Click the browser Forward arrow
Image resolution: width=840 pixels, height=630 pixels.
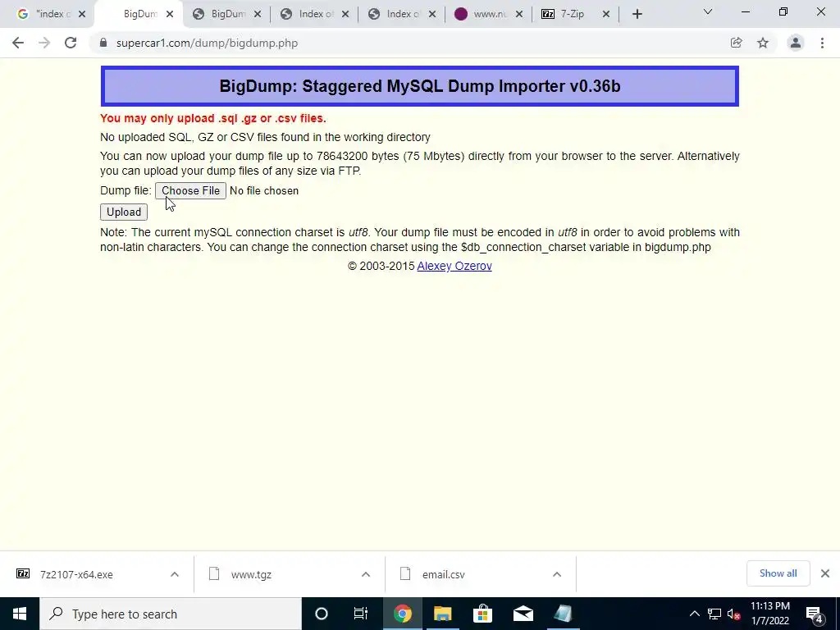[x=44, y=43]
